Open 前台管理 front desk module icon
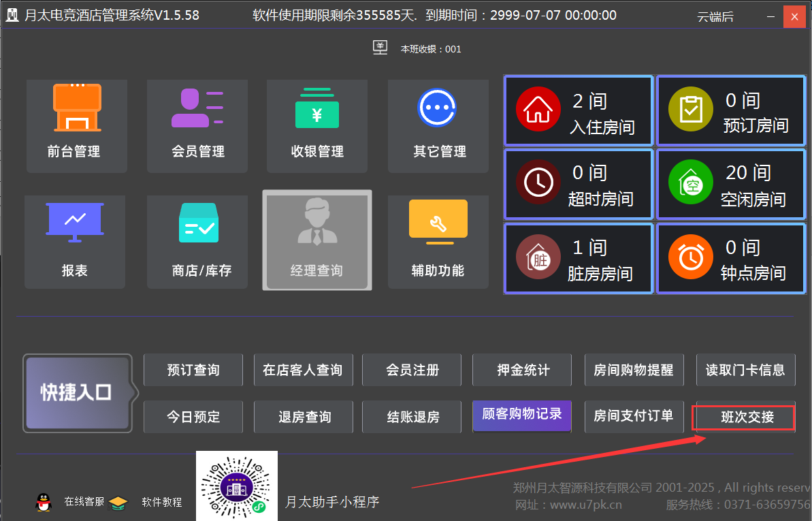 [77, 108]
